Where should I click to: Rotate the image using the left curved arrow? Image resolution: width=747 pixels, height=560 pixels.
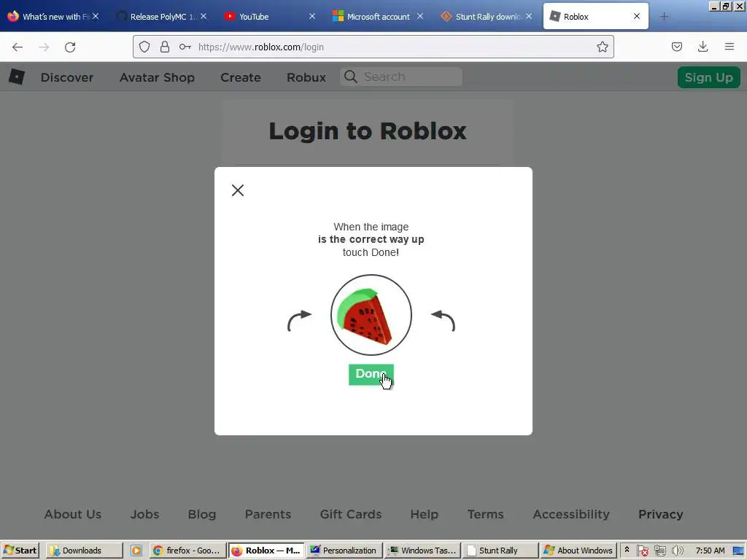[299, 321]
